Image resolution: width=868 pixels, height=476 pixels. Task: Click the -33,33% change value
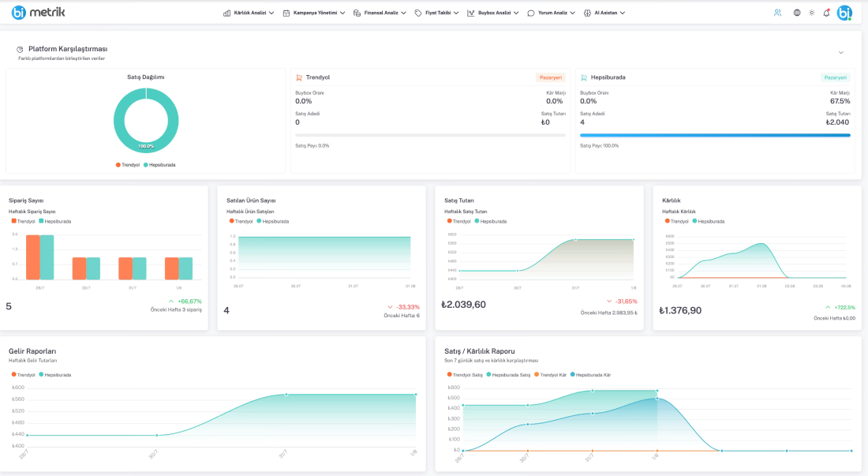[x=408, y=307]
